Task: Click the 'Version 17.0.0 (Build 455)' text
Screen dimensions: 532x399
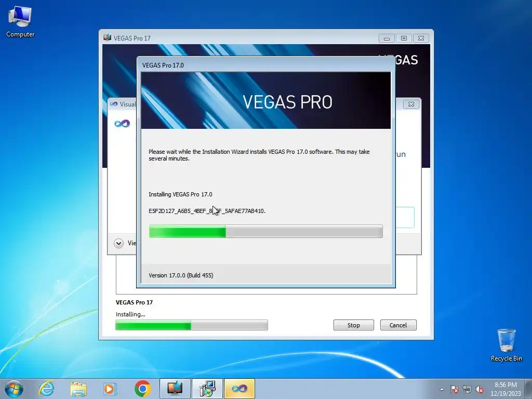Action: [x=181, y=275]
